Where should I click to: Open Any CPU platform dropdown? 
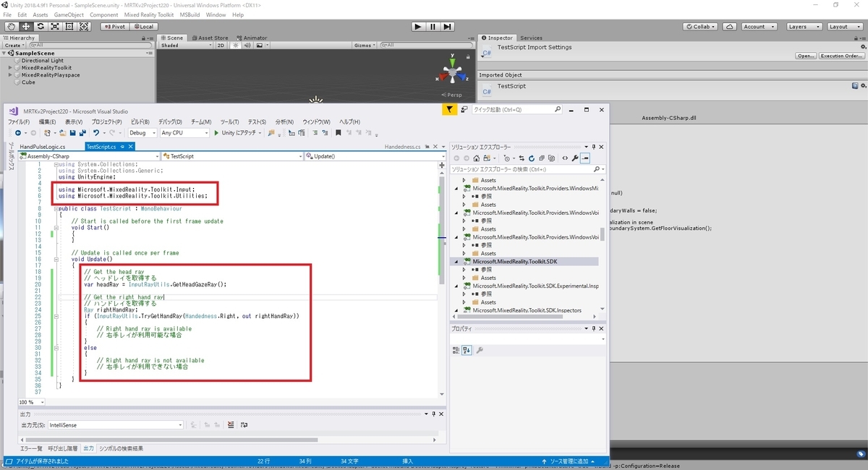184,133
